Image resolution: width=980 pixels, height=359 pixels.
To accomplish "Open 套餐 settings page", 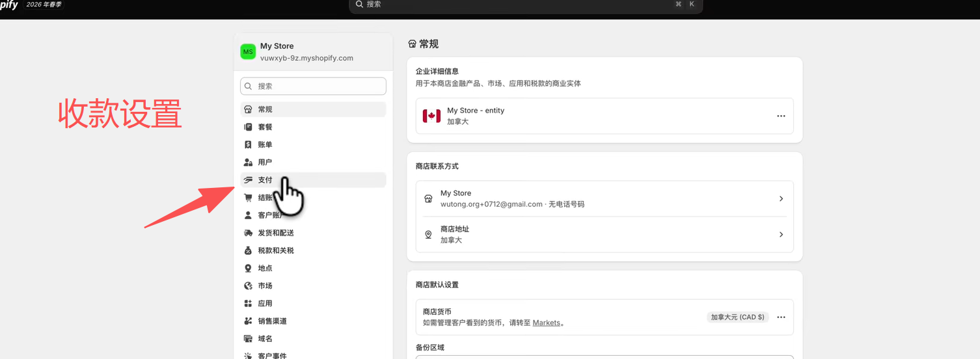I will tap(313, 127).
